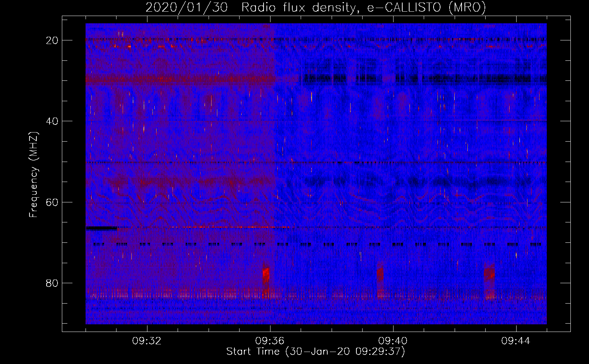This screenshot has width=589, height=364.
Task: Click the 09:40 time tick label
Action: pyautogui.click(x=393, y=341)
